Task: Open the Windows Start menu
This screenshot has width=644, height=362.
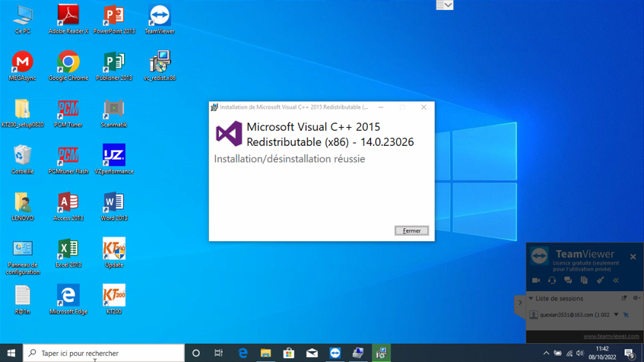Action: [11, 353]
